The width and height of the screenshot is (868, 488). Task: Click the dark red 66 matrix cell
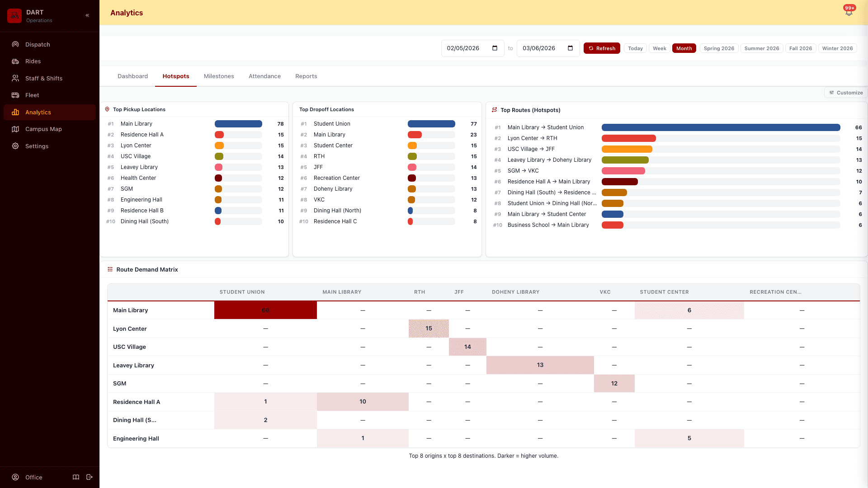tap(265, 310)
